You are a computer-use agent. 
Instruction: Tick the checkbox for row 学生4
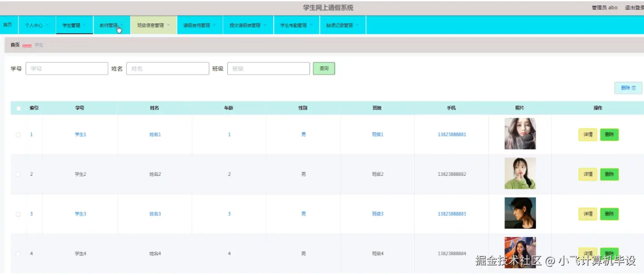coord(18,254)
